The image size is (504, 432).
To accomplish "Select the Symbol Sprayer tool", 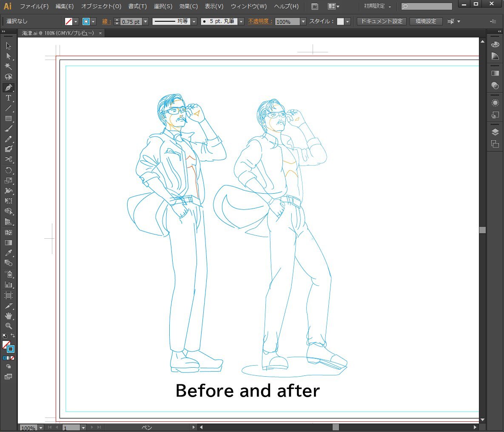I will pos(9,274).
